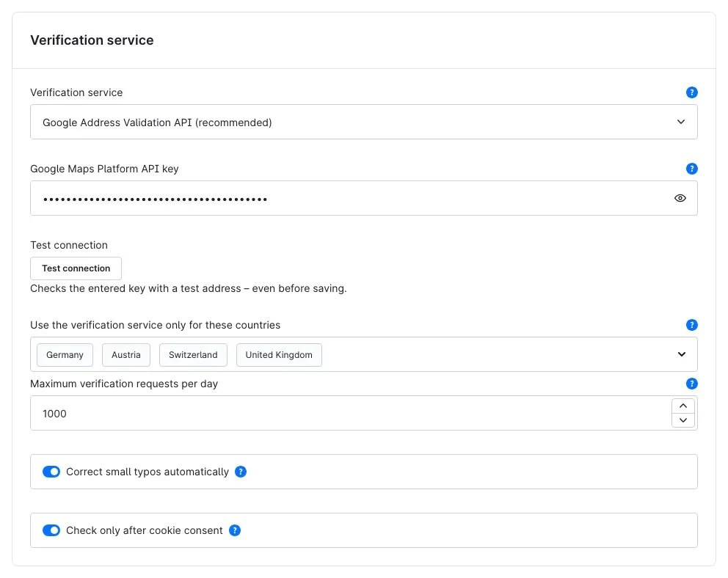This screenshot has height=578, width=728.
Task: Click 'Checks the entered key with a test address' text
Action: [x=188, y=288]
